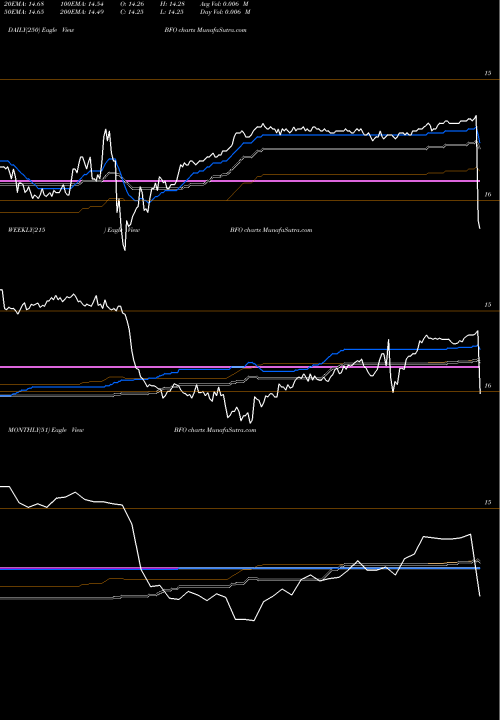The height and width of the screenshot is (720, 500).
Task: Click the 16 price label on daily chart
Action: click(x=488, y=195)
